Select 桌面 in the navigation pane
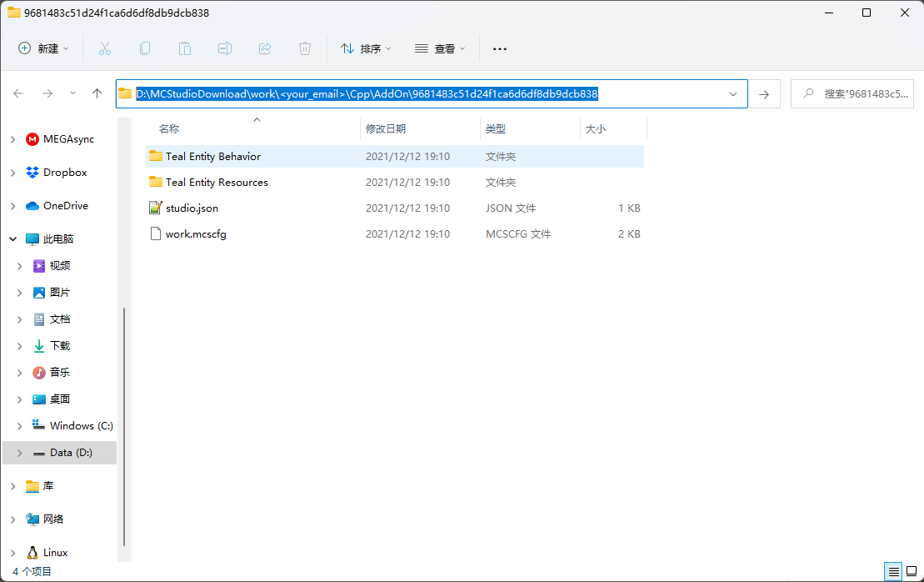The width and height of the screenshot is (924, 582). (x=60, y=399)
